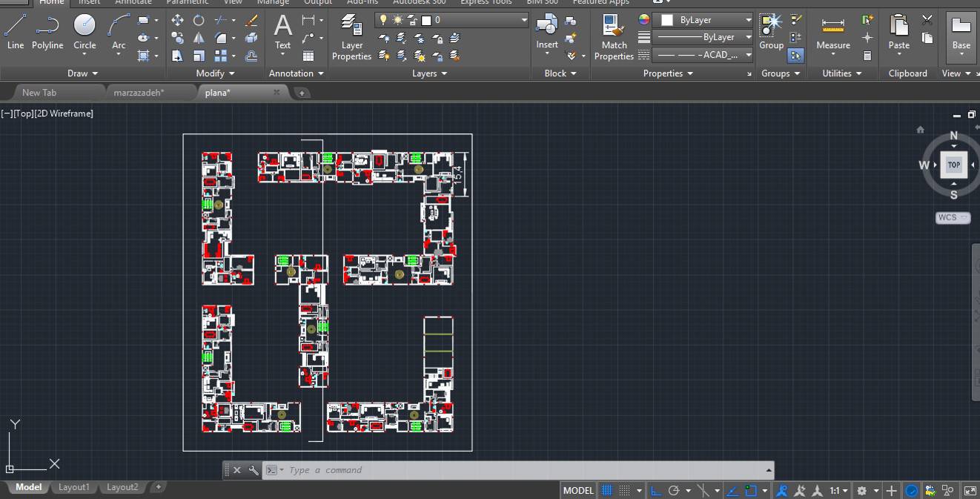Click the WCS coordinate system button
Image resolution: width=980 pixels, height=499 pixels.
(953, 217)
